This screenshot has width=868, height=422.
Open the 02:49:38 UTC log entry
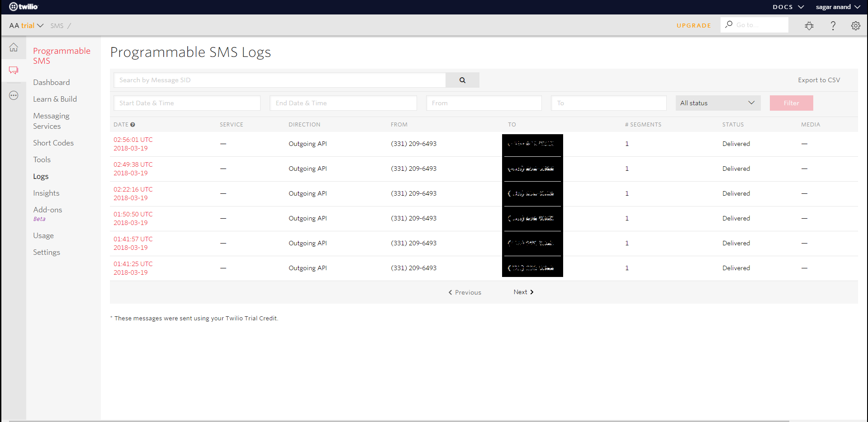[133, 169]
